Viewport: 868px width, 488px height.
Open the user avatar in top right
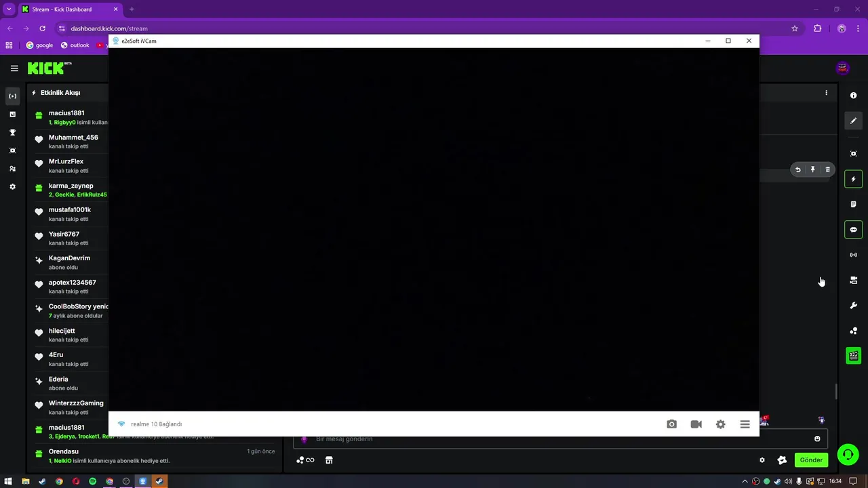point(842,68)
